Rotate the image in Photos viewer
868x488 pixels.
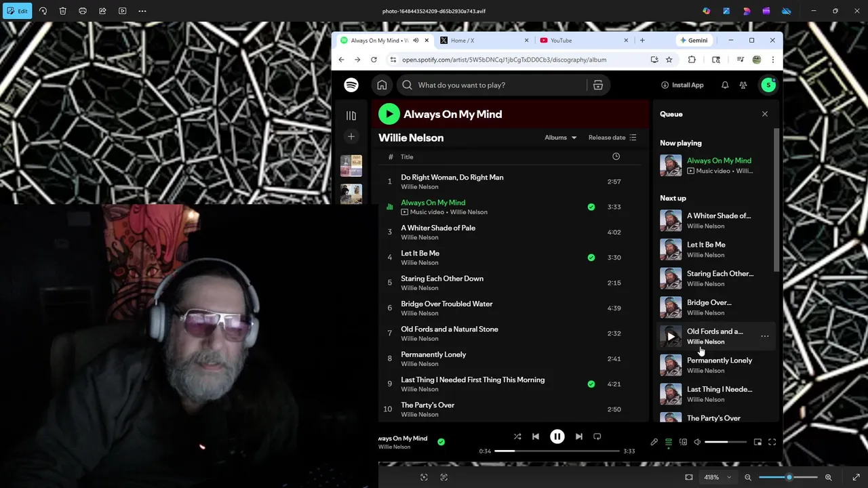(x=43, y=11)
